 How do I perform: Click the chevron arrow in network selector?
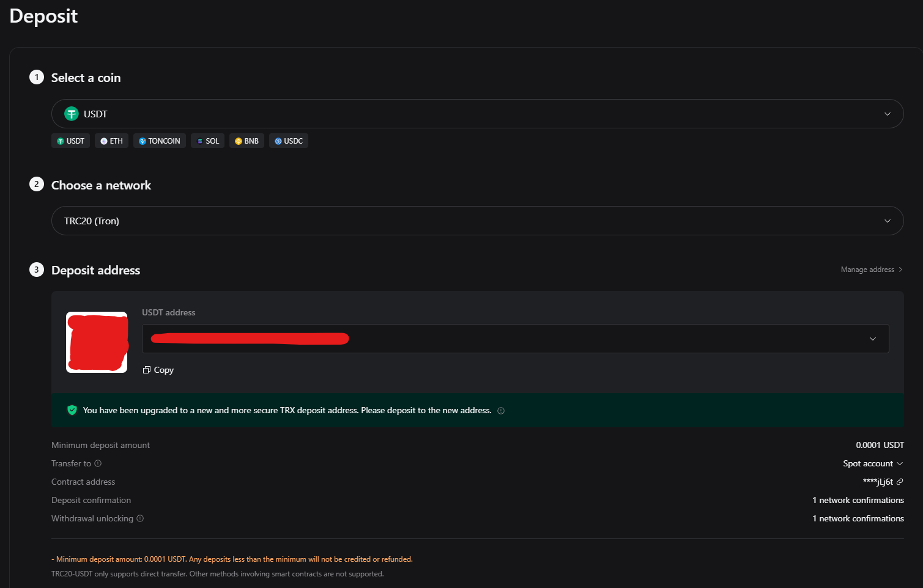point(888,221)
